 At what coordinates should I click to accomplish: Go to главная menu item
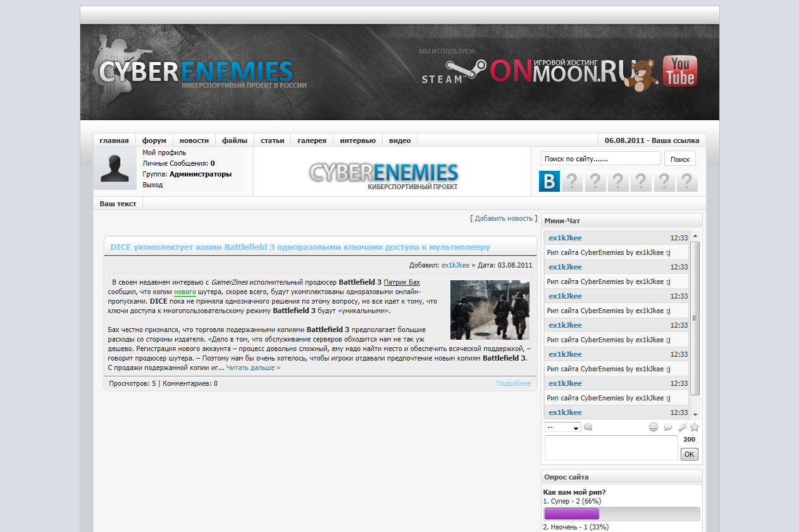point(114,140)
